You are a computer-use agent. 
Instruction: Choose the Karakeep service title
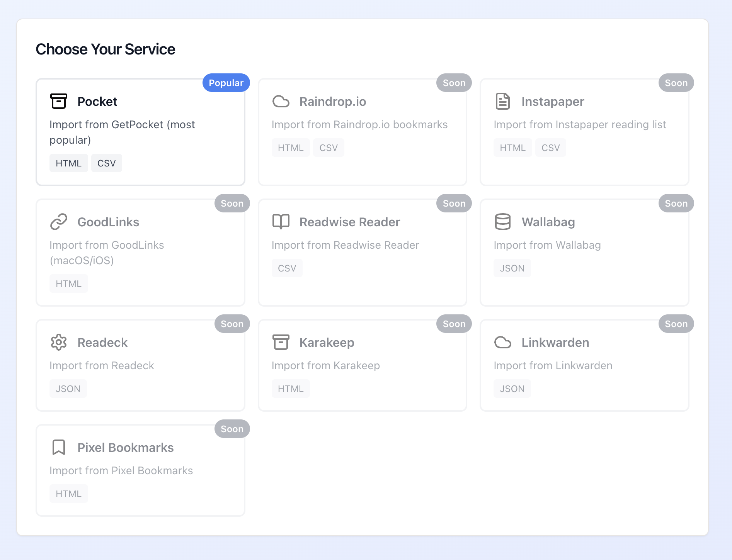pyautogui.click(x=327, y=343)
